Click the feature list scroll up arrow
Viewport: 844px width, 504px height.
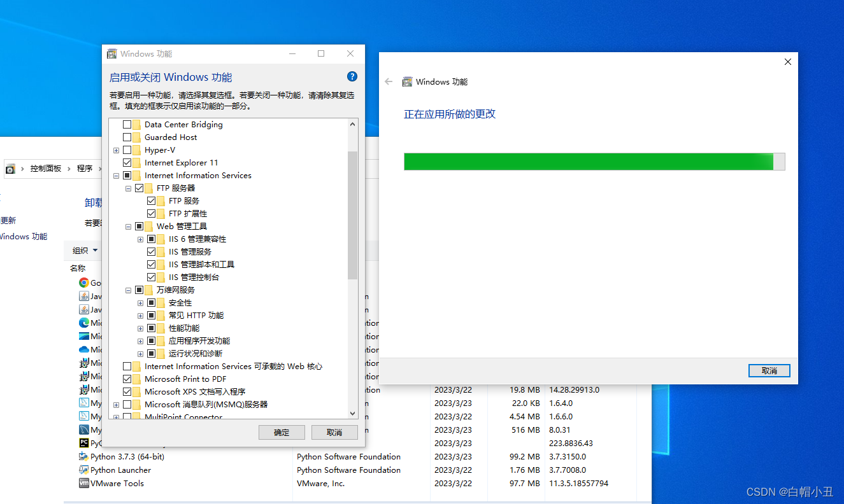tap(353, 125)
